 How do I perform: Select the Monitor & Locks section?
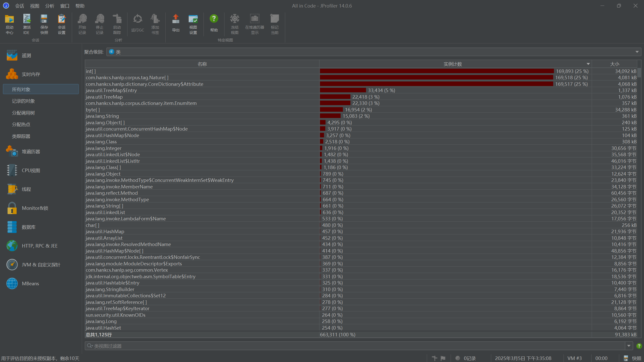(35, 208)
